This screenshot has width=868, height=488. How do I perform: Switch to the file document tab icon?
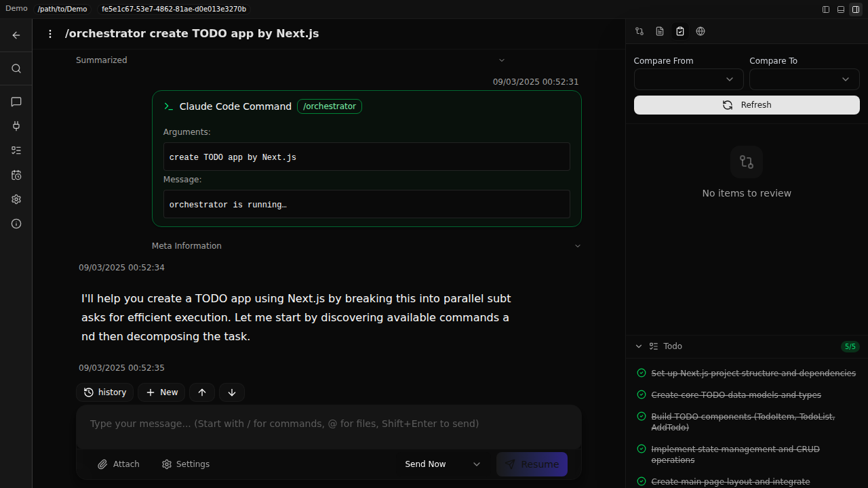coord(660,31)
